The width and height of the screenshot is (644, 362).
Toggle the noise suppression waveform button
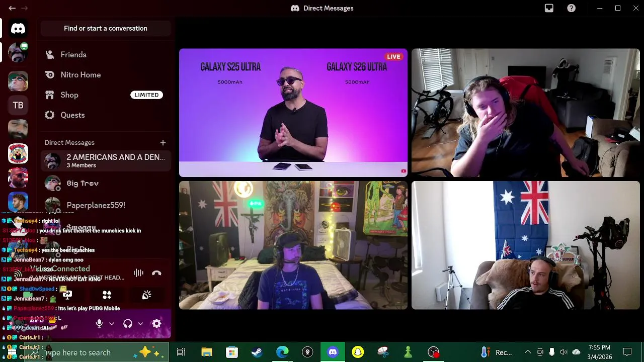138,273
